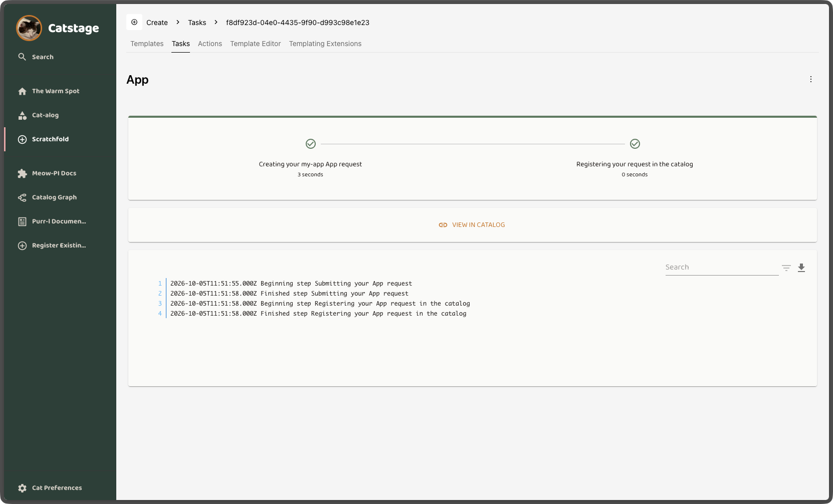Open the Purr-l Documentation page icon
Screen dimensions: 833x504
22,221
